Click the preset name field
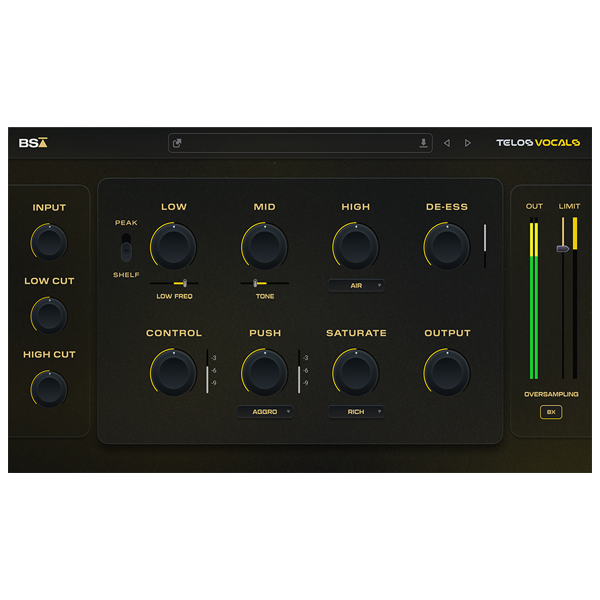This screenshot has height=600, width=600. coord(300,143)
